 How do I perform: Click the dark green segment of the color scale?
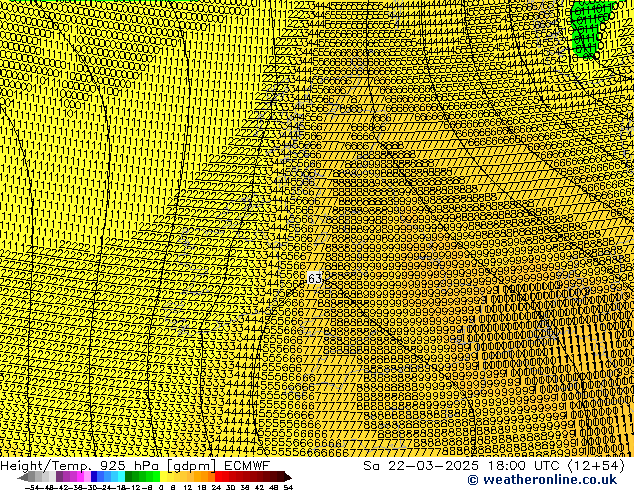(x=129, y=476)
